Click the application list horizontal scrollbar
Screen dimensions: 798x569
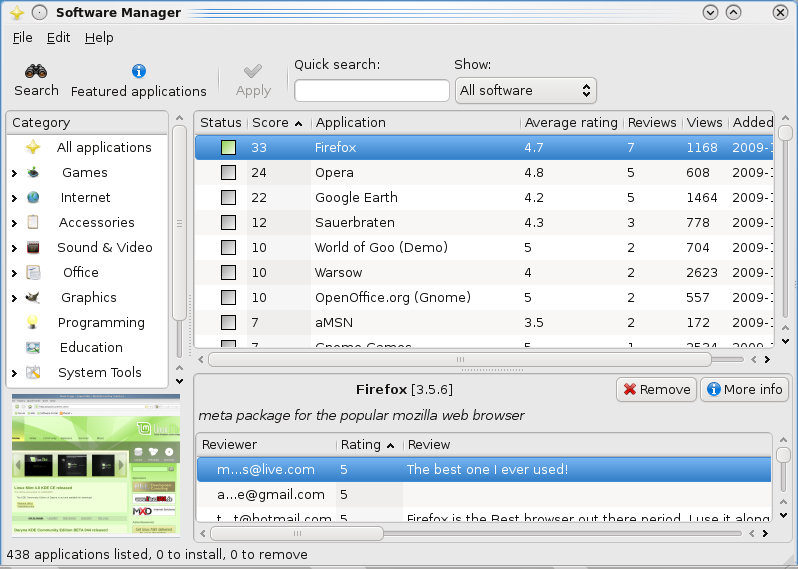460,359
